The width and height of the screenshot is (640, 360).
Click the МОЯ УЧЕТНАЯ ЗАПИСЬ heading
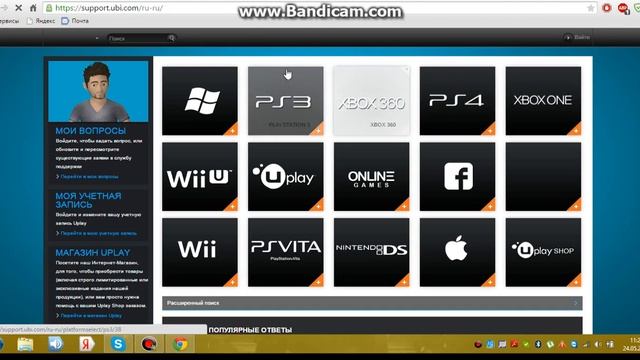point(89,200)
